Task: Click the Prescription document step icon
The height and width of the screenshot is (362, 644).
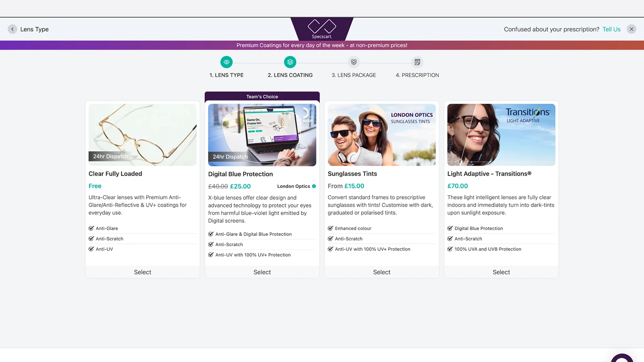Action: [417, 62]
